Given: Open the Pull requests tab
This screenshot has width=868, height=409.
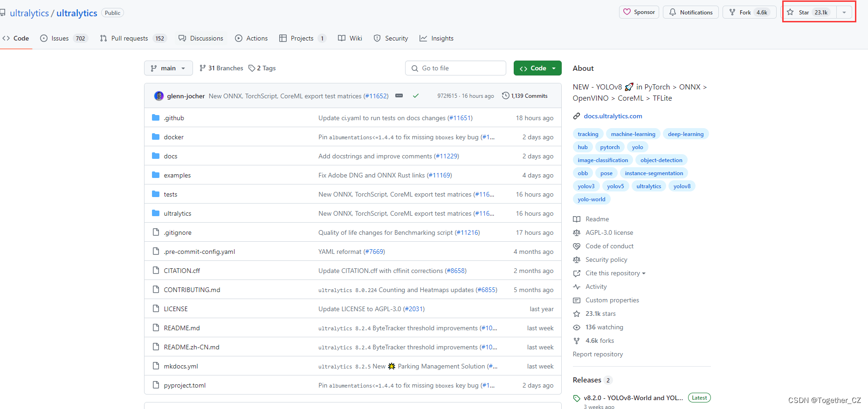Looking at the screenshot, I should [x=133, y=38].
